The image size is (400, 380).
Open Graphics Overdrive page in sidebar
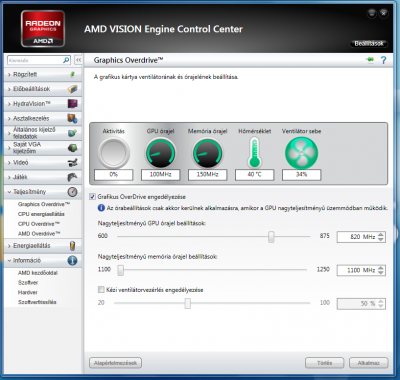[44, 204]
